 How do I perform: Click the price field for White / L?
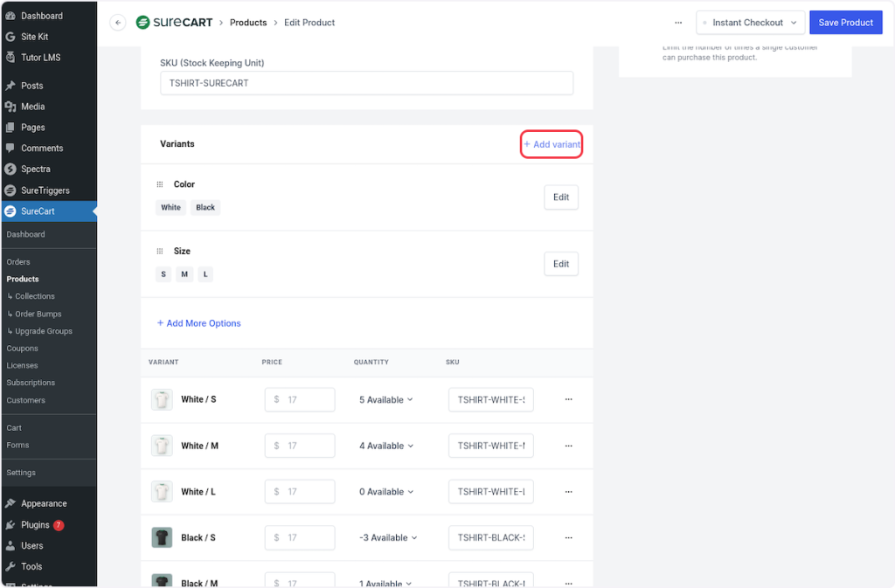pyautogui.click(x=300, y=492)
